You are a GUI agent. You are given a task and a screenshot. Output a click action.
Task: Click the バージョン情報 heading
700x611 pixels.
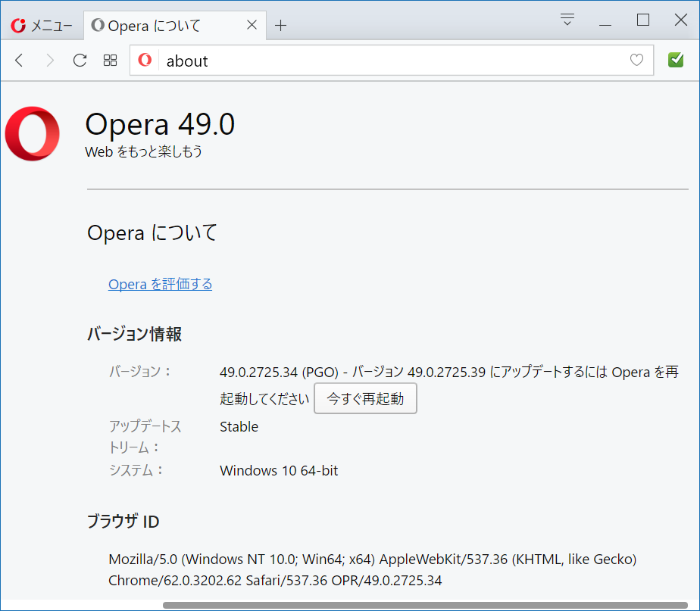click(x=134, y=334)
